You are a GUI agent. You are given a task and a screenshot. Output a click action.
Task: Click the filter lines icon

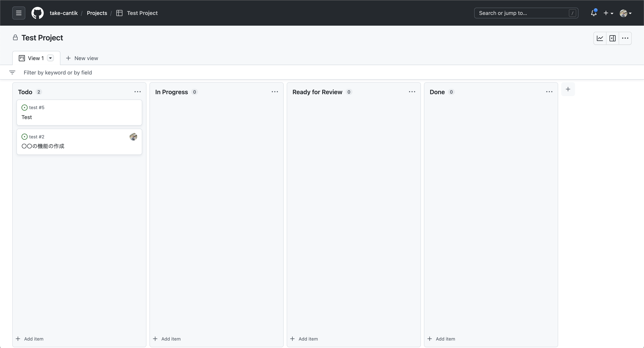tap(12, 72)
